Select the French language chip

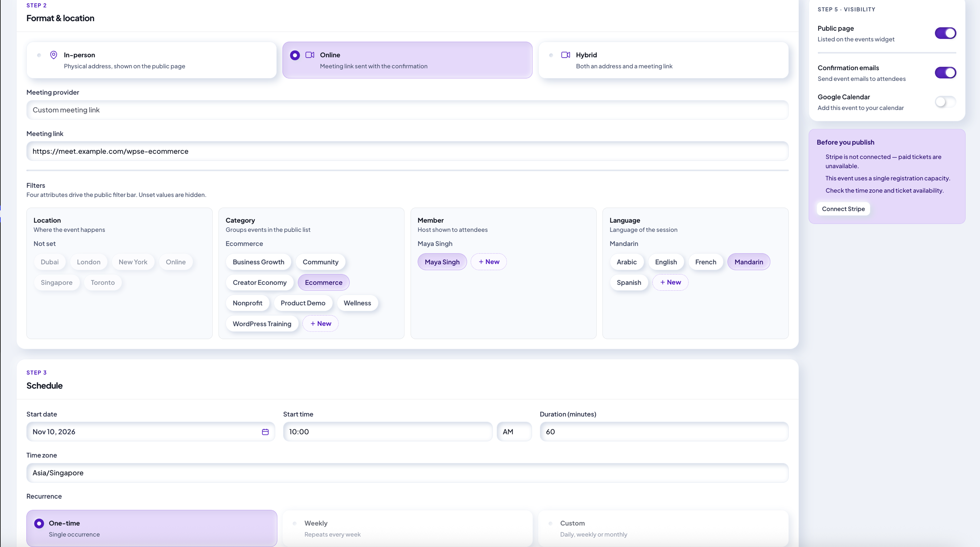pos(706,262)
